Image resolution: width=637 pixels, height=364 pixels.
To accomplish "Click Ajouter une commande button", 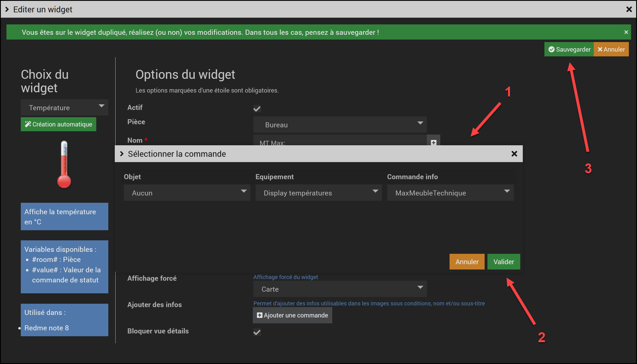I will 292,315.
